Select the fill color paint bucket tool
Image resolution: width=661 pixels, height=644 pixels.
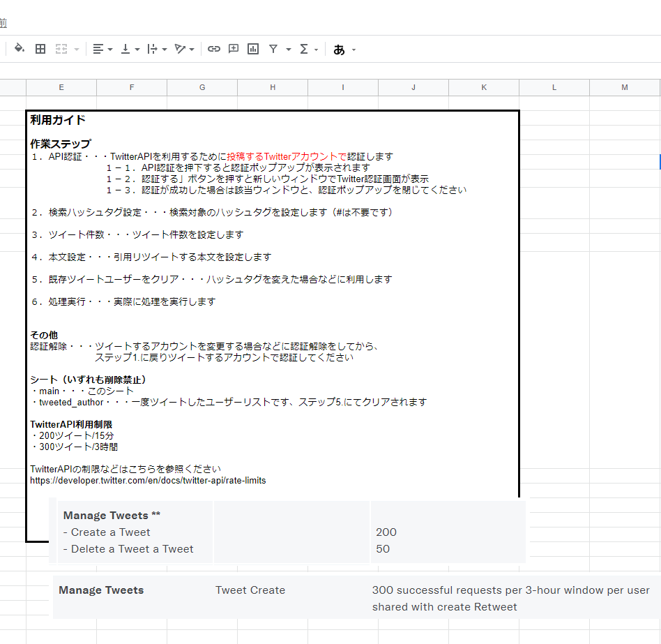19,49
